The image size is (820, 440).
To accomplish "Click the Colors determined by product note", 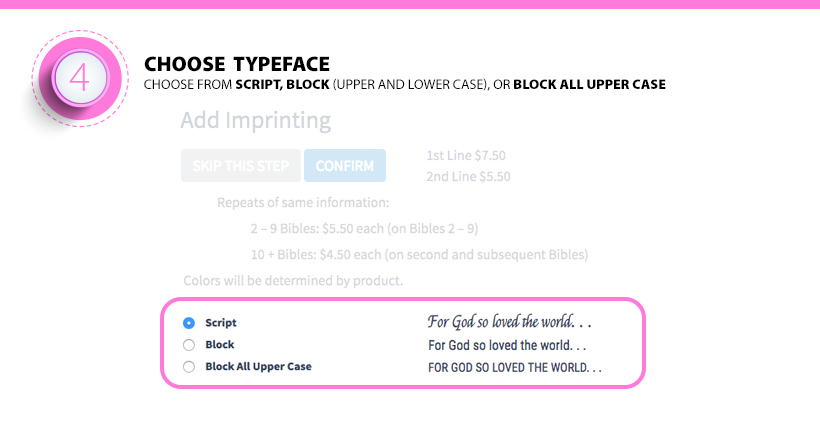I will [293, 280].
